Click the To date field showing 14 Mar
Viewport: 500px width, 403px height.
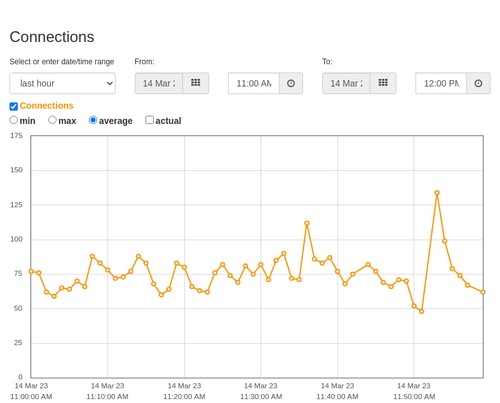coord(346,83)
